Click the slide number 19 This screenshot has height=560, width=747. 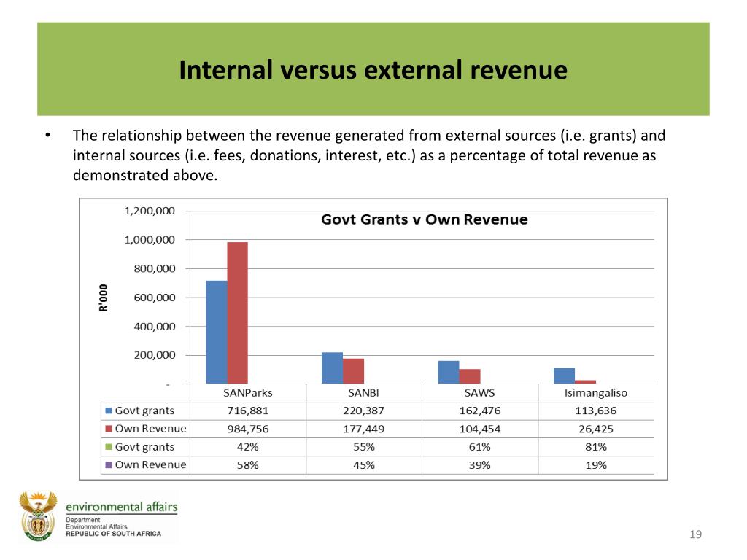[x=695, y=534]
